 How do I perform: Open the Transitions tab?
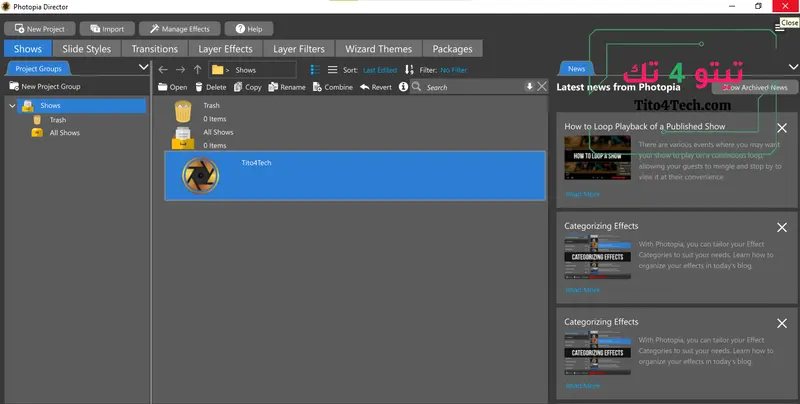coord(155,49)
